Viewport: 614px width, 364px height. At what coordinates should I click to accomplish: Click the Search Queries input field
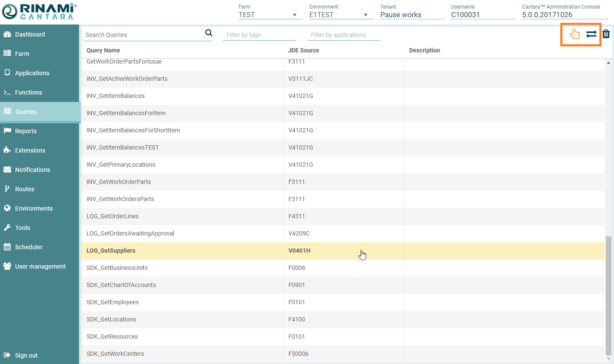click(143, 35)
